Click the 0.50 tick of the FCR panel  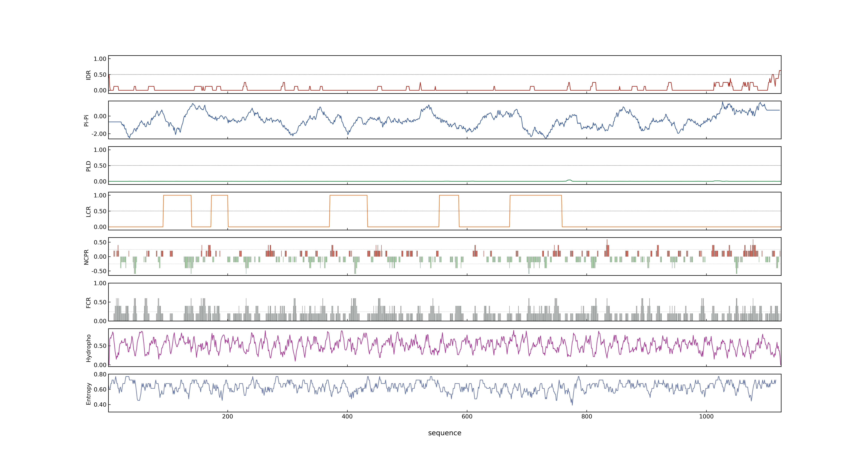point(100,302)
